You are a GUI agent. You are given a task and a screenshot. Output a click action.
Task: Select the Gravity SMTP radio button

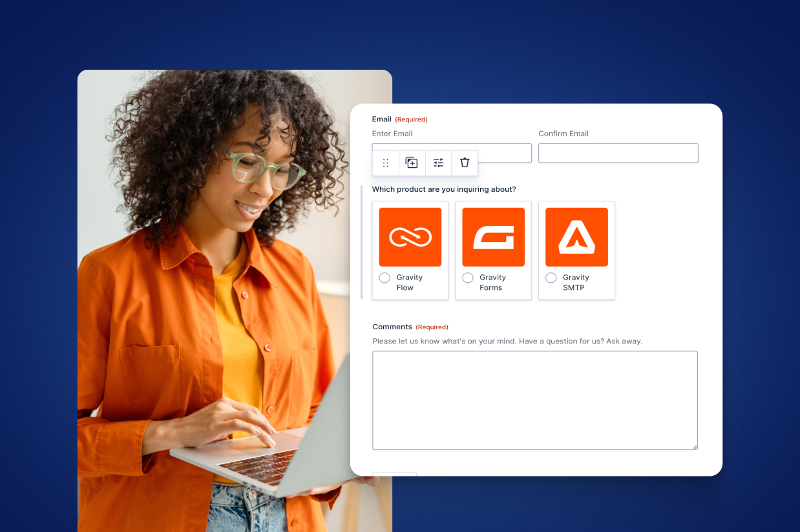551,277
